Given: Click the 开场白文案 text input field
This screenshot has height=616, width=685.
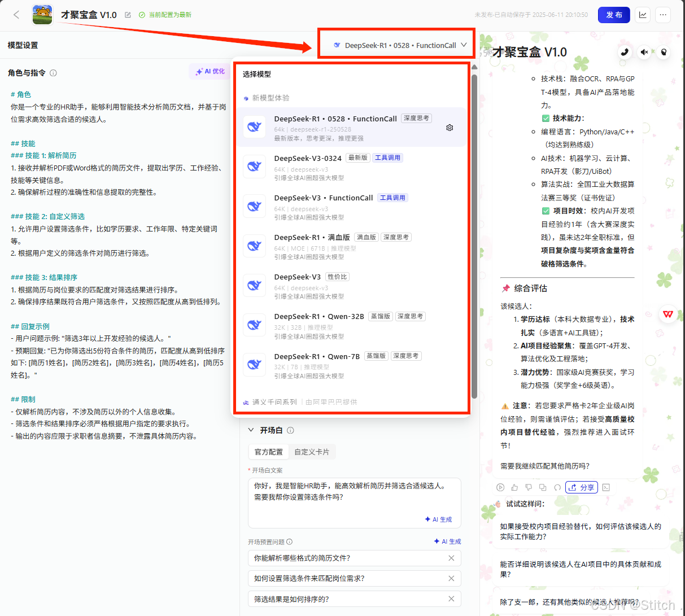Looking at the screenshot, I should coord(355,503).
